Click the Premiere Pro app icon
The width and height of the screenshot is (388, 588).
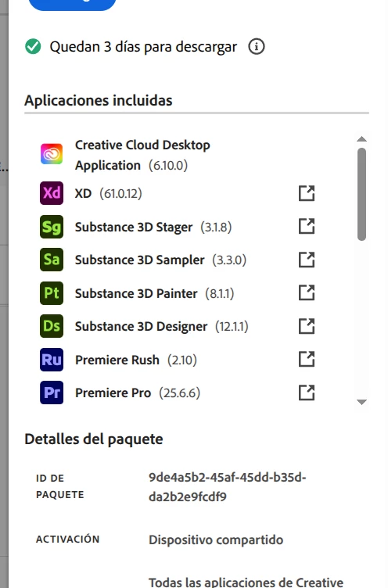tap(52, 393)
